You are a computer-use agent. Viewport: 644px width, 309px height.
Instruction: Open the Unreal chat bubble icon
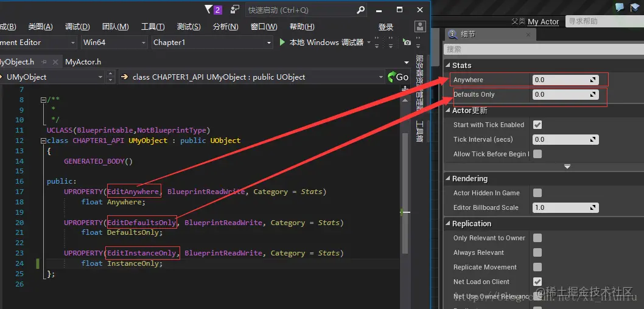pos(620,7)
